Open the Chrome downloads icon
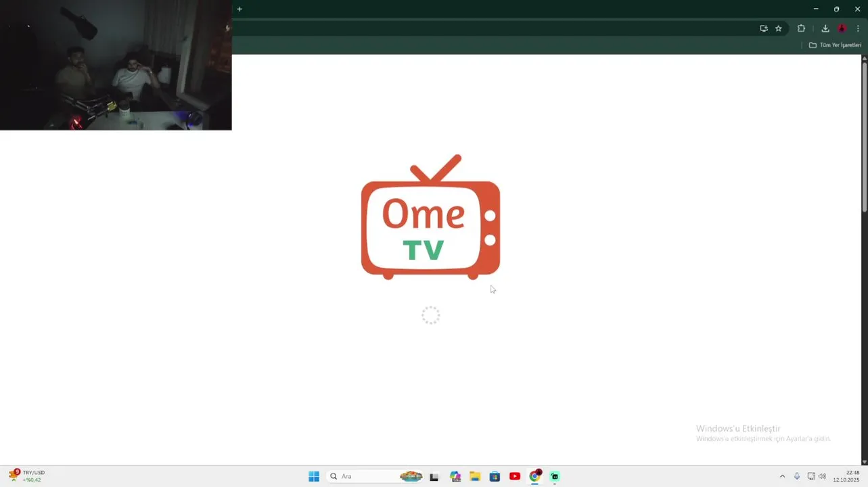This screenshot has width=868, height=487. (x=825, y=28)
